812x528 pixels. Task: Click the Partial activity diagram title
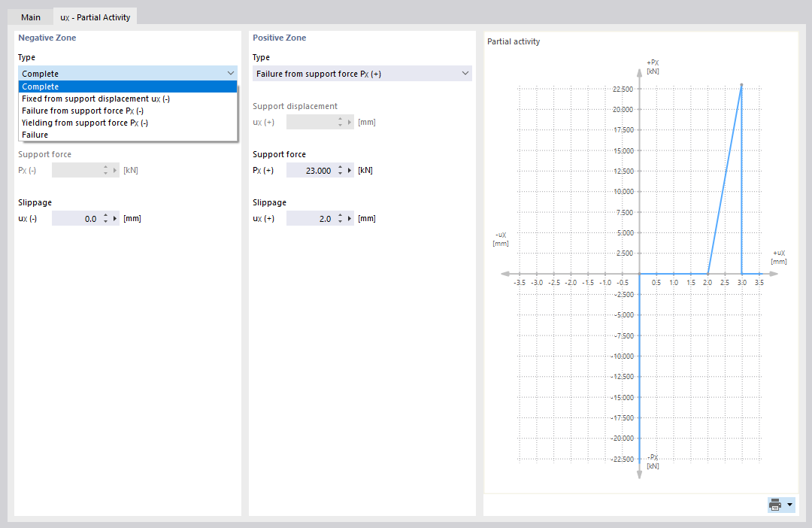514,41
